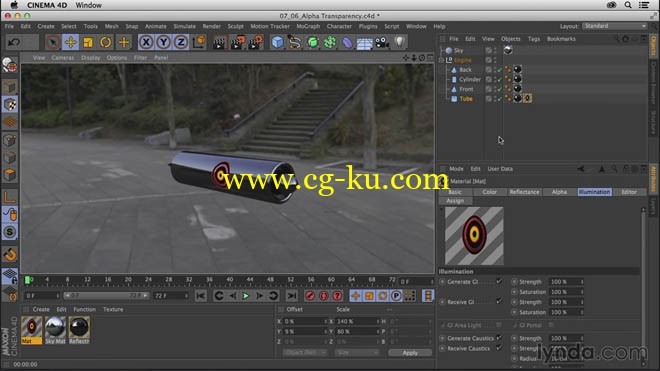660x371 pixels.
Task: Open the Cameras menu in viewport
Action: coord(63,58)
